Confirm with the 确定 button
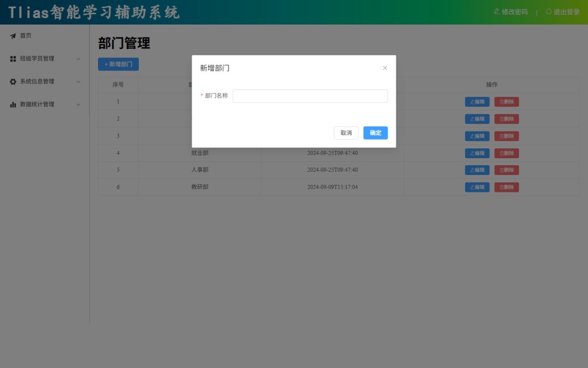The image size is (588, 368). coord(375,133)
